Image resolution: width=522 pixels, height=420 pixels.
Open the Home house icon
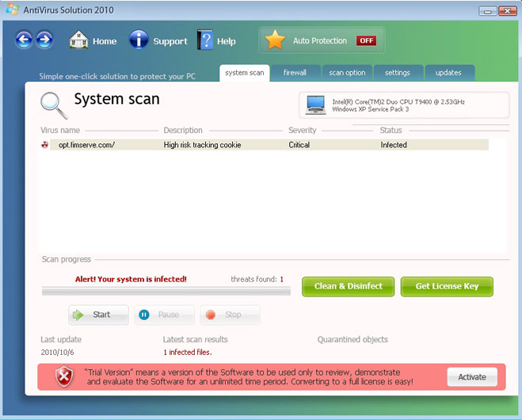[x=78, y=40]
